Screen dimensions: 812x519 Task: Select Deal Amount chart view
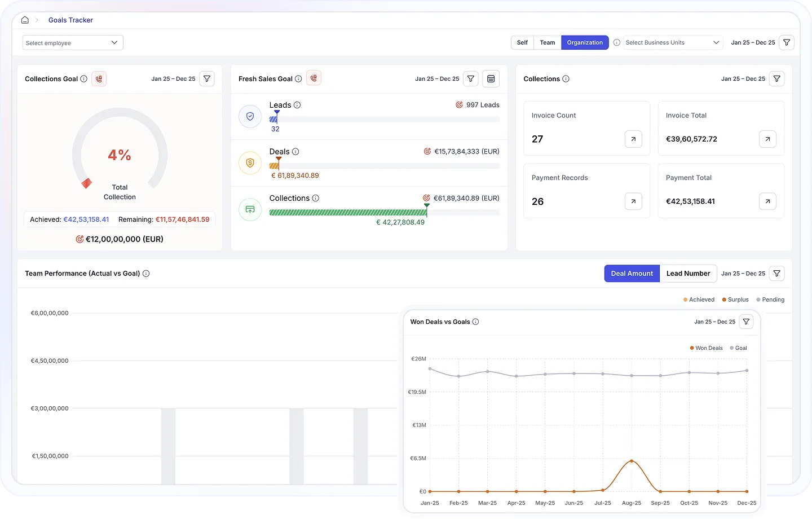(x=632, y=274)
